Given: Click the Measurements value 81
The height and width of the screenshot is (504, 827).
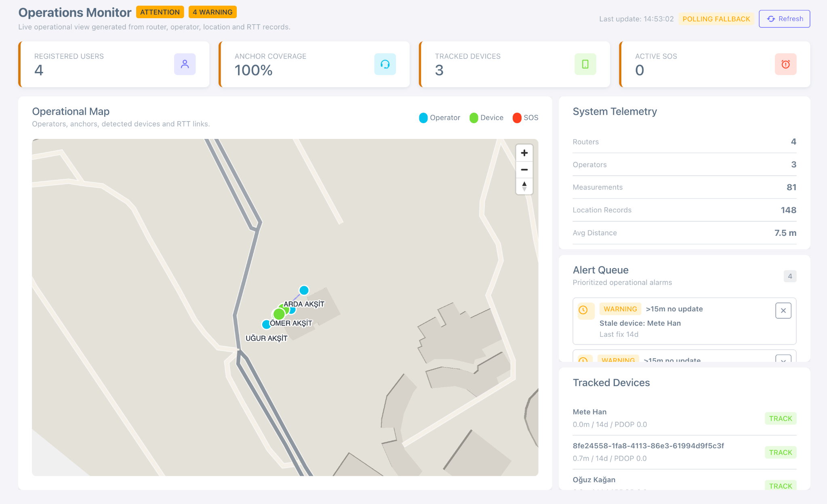Looking at the screenshot, I should tap(791, 187).
